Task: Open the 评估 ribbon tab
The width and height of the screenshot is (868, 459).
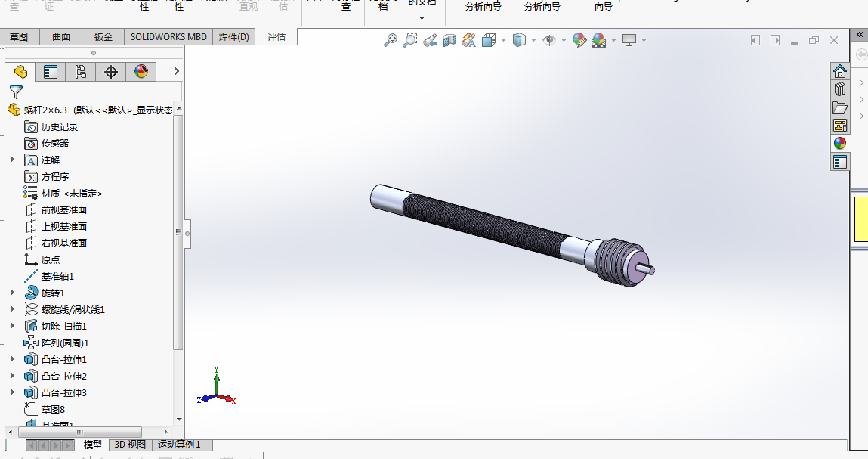Action: click(x=276, y=36)
